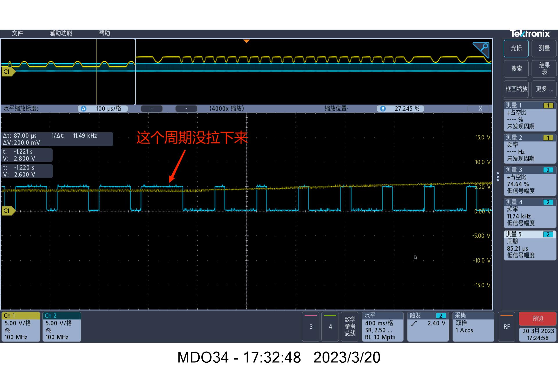Open the 更多 ... options
This screenshot has width=558, height=392.
point(544,89)
